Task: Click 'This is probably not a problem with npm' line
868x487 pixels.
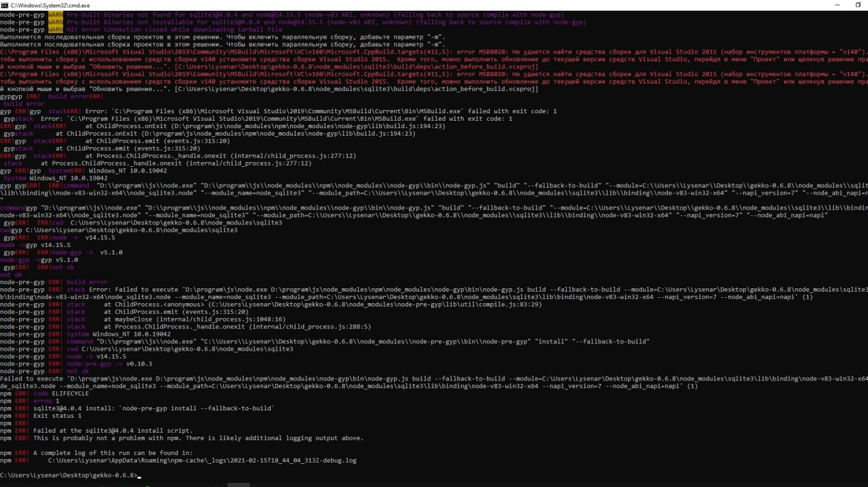Action: coord(182,438)
